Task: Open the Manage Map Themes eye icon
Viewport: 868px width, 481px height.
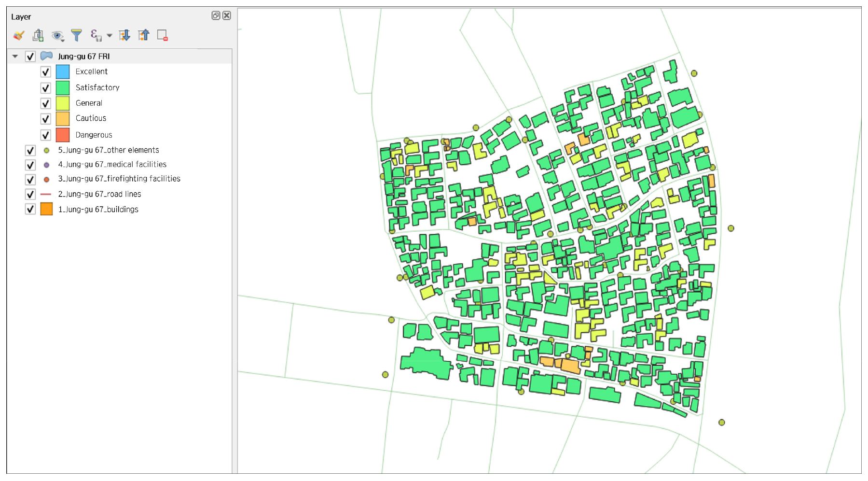Action: [57, 35]
